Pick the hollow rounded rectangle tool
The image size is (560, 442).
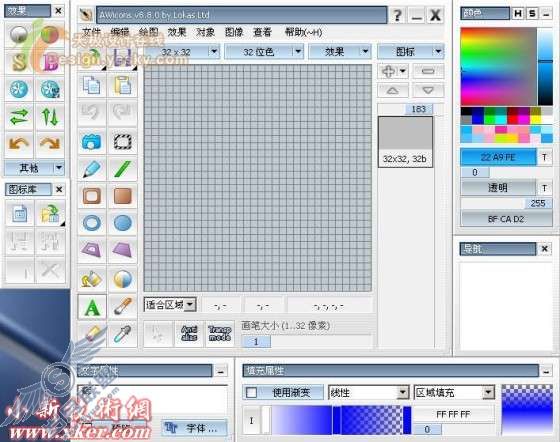92,196
